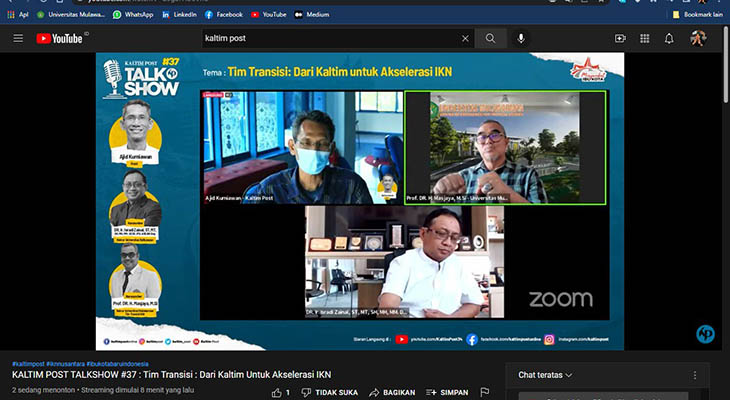Click the TIDAK SUKA dislike button

coord(330,393)
